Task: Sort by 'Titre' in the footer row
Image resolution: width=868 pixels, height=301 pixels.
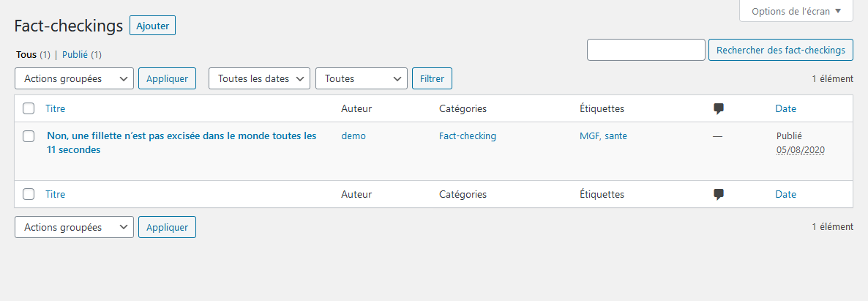Action: coord(56,194)
